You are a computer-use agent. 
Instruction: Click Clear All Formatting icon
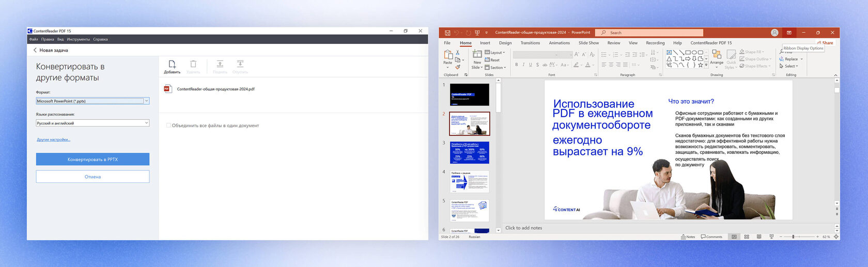pyautogui.click(x=592, y=54)
